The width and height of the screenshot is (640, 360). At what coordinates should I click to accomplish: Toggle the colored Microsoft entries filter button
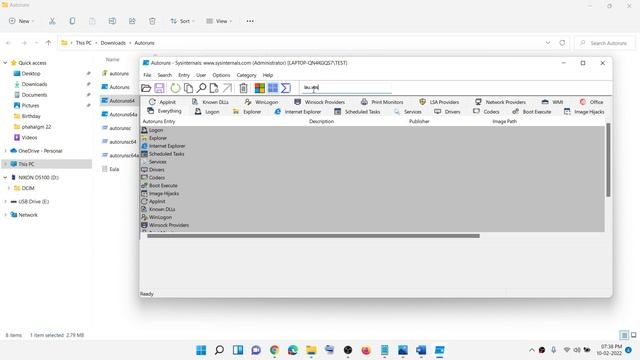[x=260, y=88]
